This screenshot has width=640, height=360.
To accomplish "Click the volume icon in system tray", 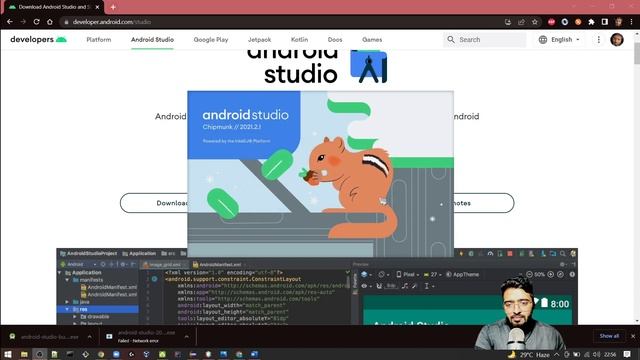I will pos(596,355).
